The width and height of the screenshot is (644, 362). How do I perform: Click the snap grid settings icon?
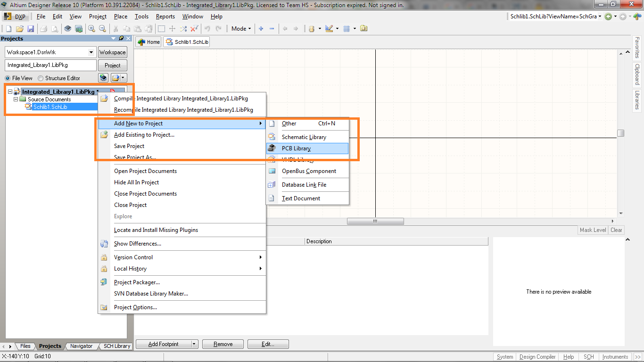pos(347,28)
